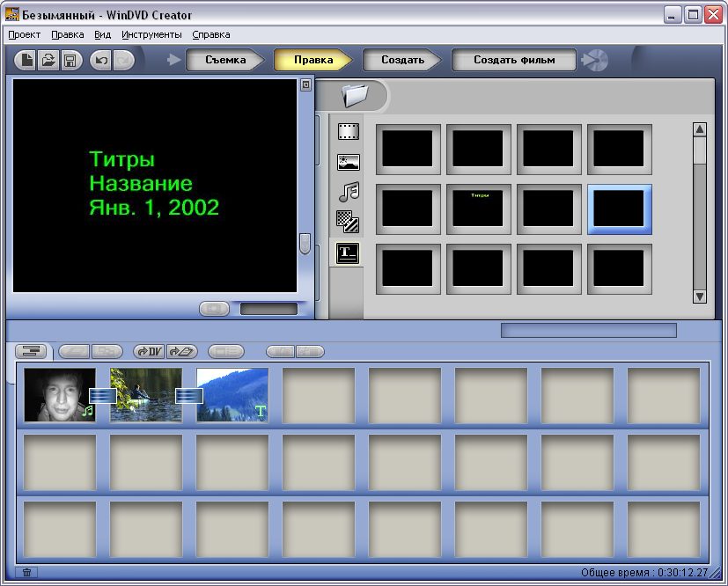
Task: Select the titles panel with the T icon
Action: pyautogui.click(x=348, y=253)
